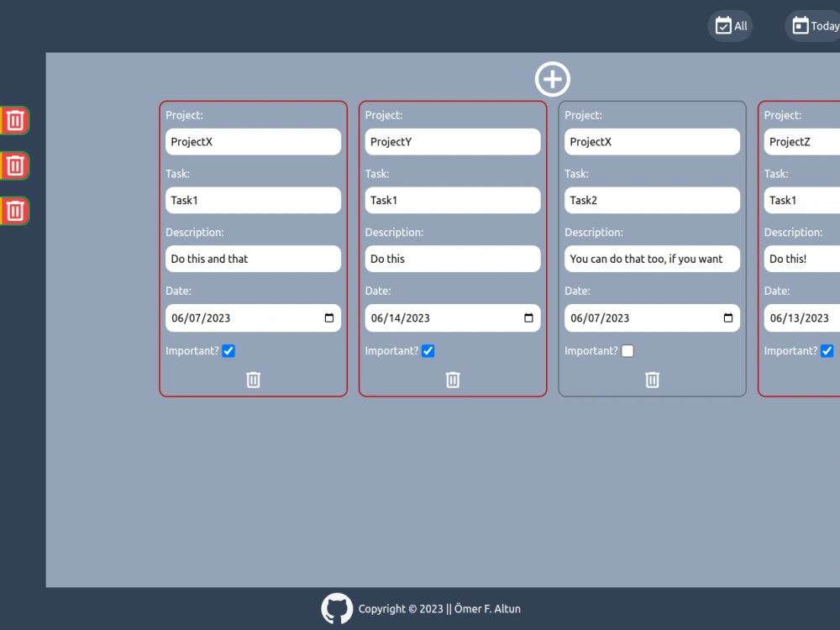Click the 06/13/2023 date field

coord(802,318)
